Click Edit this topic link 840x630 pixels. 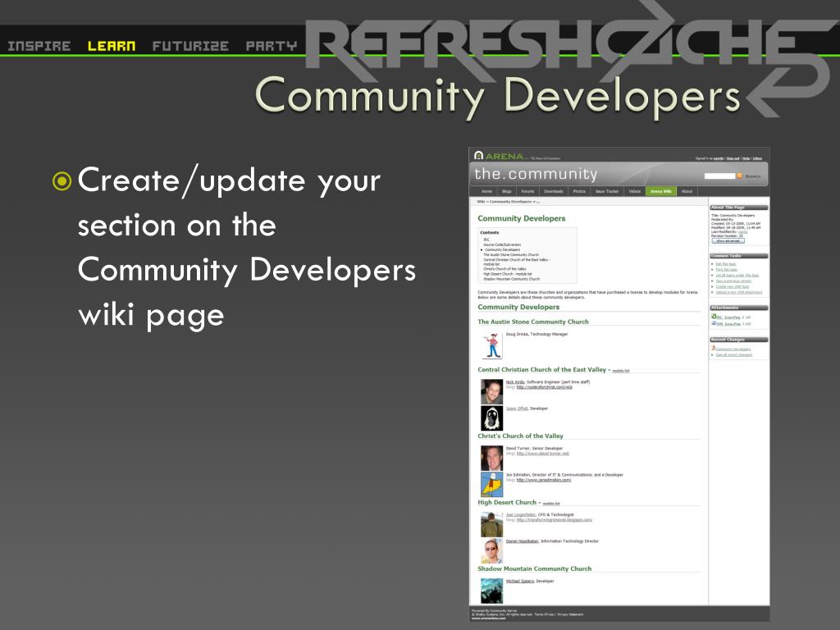[726, 264]
